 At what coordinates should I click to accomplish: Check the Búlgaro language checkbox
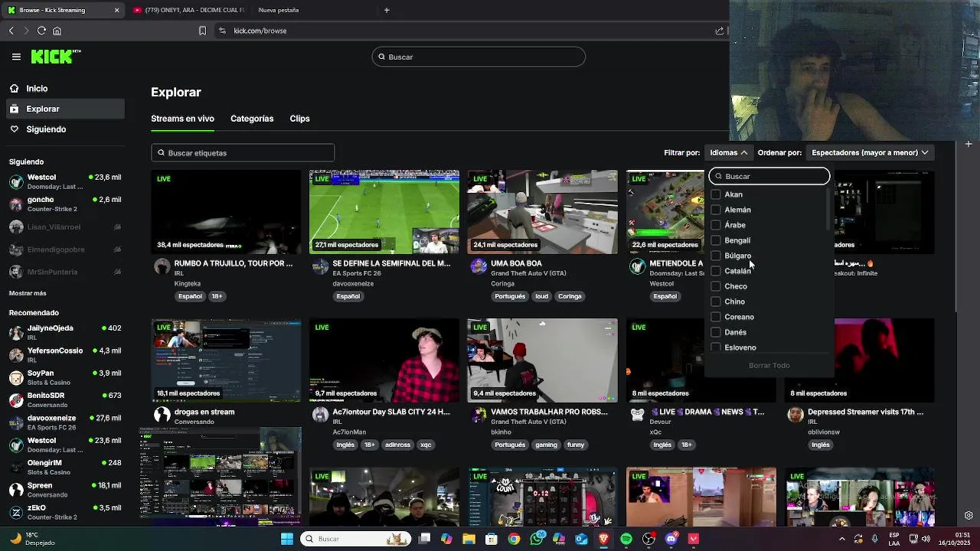coord(716,256)
